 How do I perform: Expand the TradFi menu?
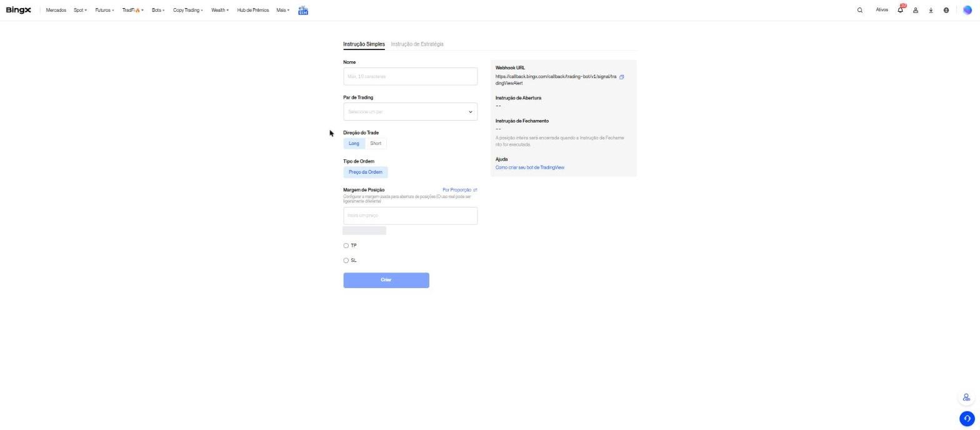coord(132,11)
